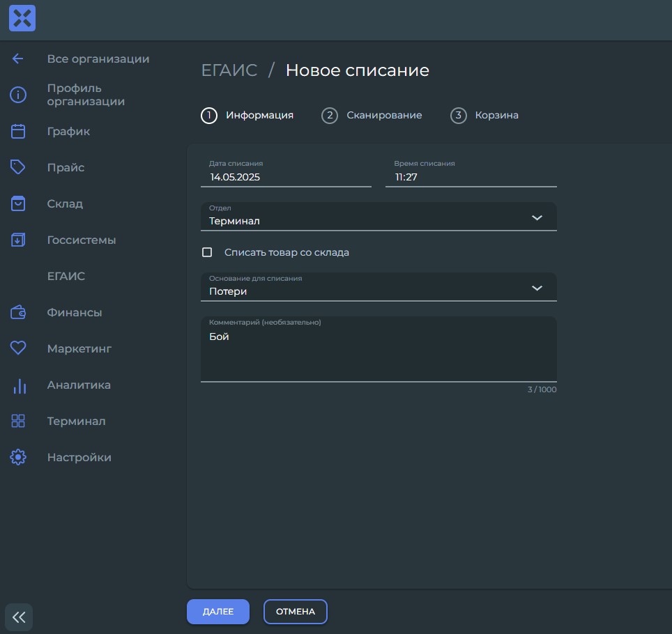Click the grid icon for Терминал
The height and width of the screenshot is (634, 672).
click(x=18, y=421)
